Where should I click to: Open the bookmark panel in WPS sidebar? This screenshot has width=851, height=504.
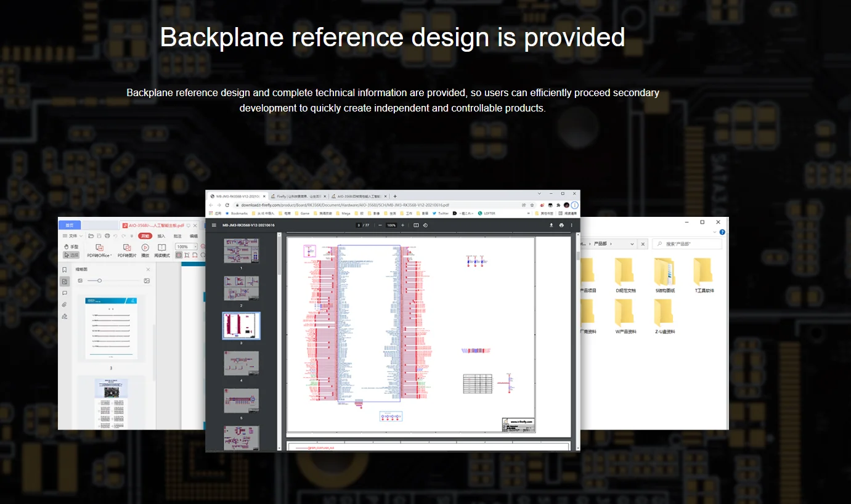[65, 270]
